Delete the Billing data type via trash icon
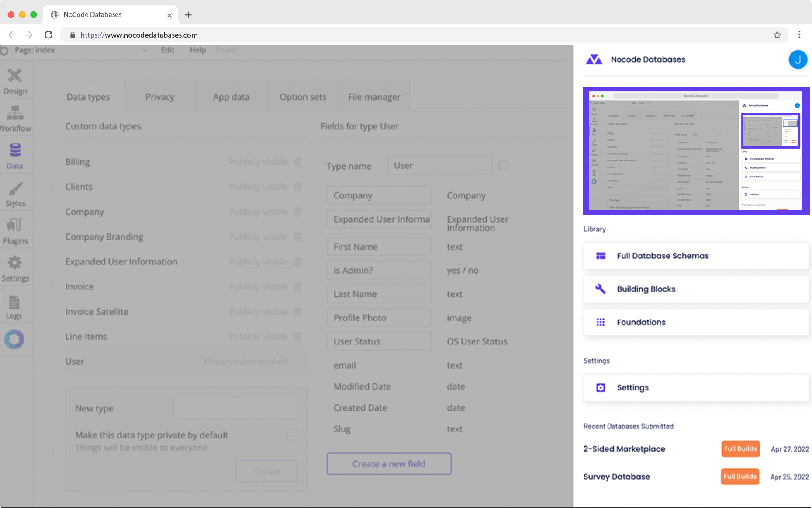The height and width of the screenshot is (508, 812). click(298, 162)
